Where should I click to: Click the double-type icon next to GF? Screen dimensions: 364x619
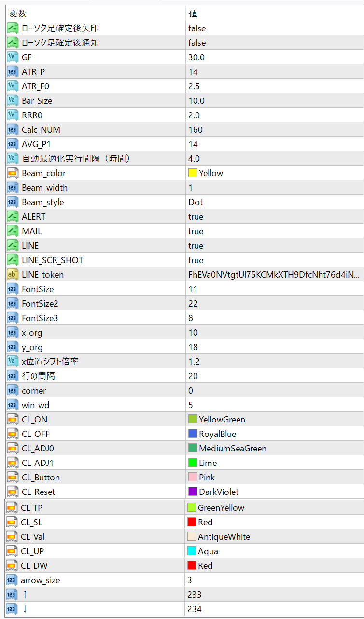[13, 57]
